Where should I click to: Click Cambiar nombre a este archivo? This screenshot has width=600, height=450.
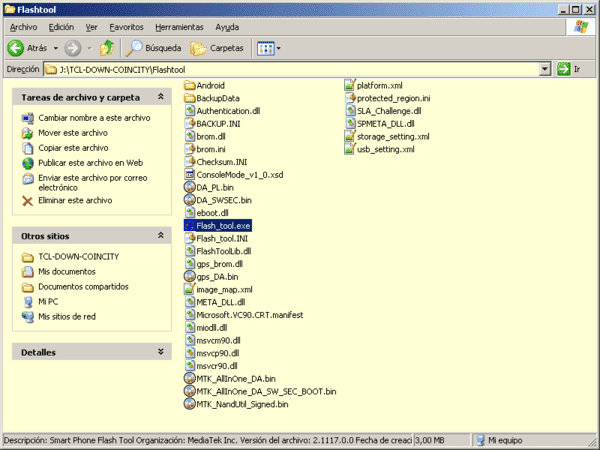point(94,118)
